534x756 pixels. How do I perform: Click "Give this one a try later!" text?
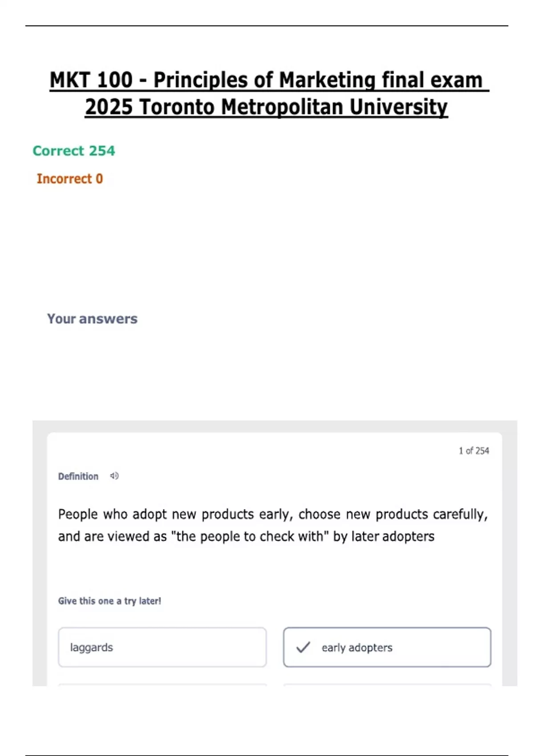[x=109, y=601]
